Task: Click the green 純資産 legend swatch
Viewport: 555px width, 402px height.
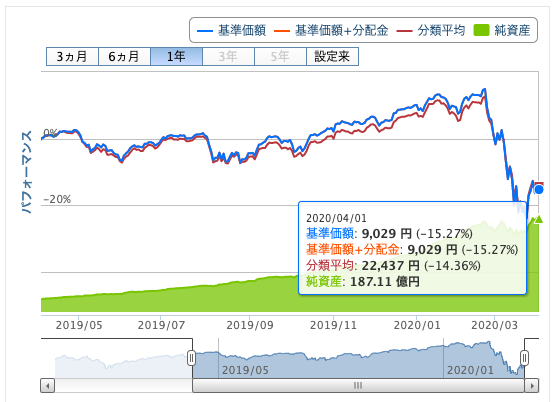Action: click(481, 30)
